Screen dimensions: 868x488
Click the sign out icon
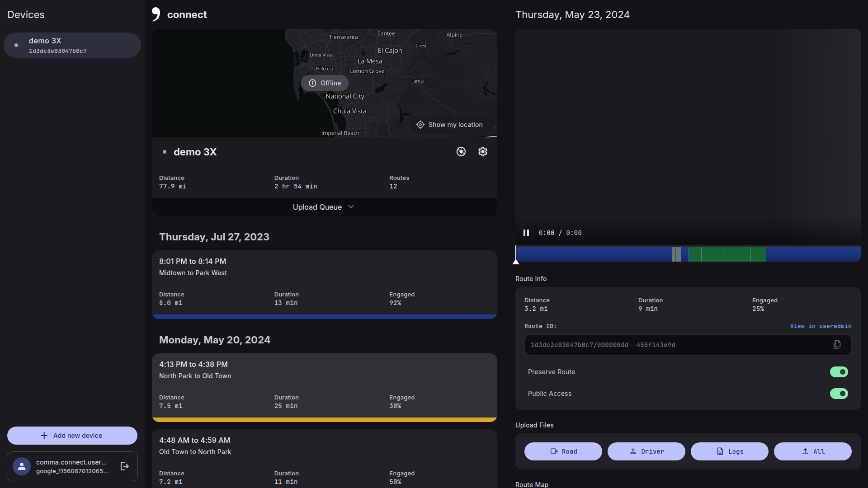pyautogui.click(x=125, y=466)
